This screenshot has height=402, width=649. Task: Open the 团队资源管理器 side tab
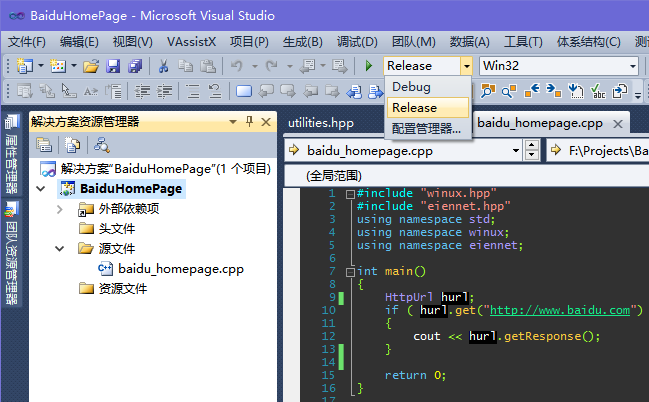[x=11, y=254]
